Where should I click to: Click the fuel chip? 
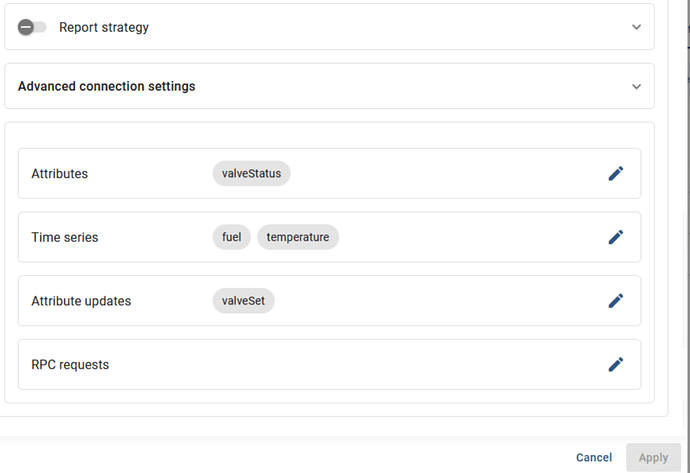231,237
